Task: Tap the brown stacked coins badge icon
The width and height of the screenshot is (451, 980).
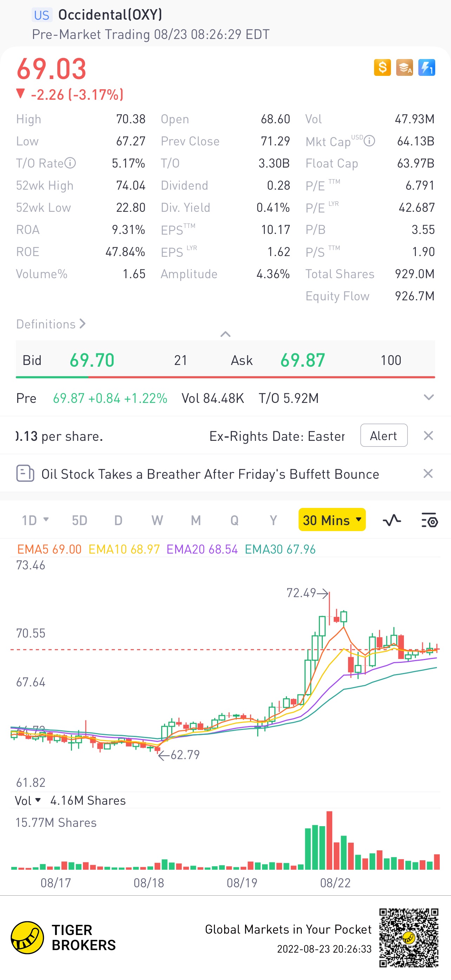Action: (404, 68)
